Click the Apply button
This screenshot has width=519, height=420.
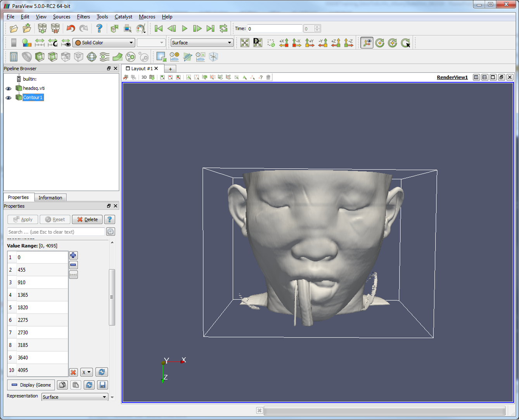coord(23,219)
